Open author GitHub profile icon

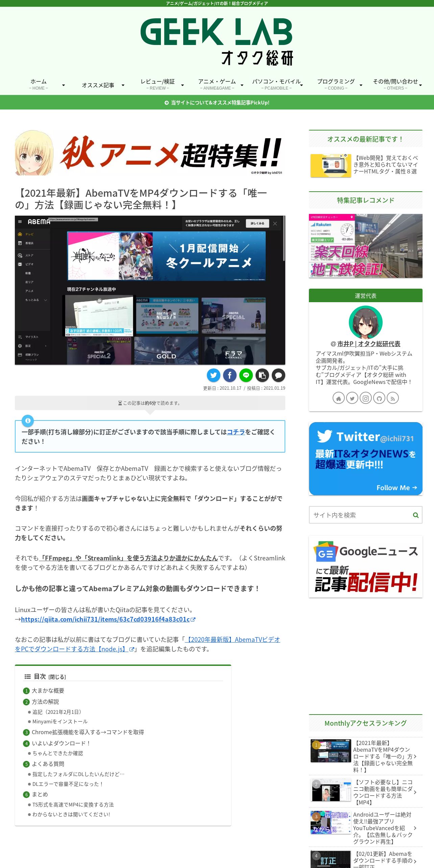click(379, 398)
